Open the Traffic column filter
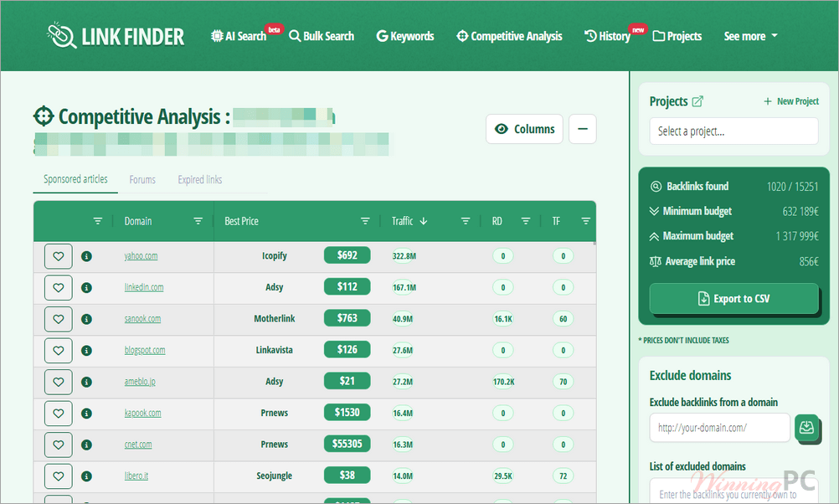 pos(466,221)
